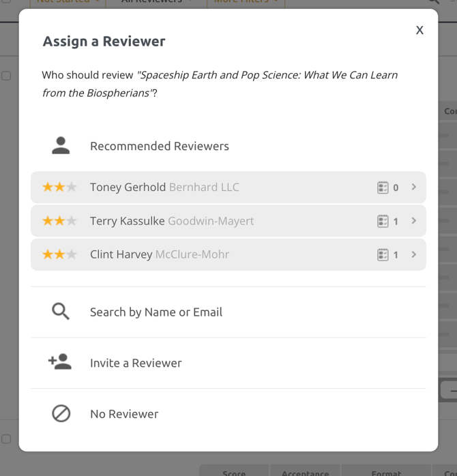Click the add-person invite icon
Screen dimensions: 457x476
pyautogui.click(x=61, y=362)
